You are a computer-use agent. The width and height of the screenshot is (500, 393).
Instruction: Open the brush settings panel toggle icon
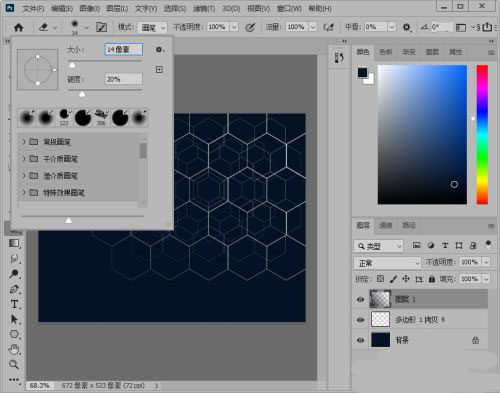click(101, 27)
